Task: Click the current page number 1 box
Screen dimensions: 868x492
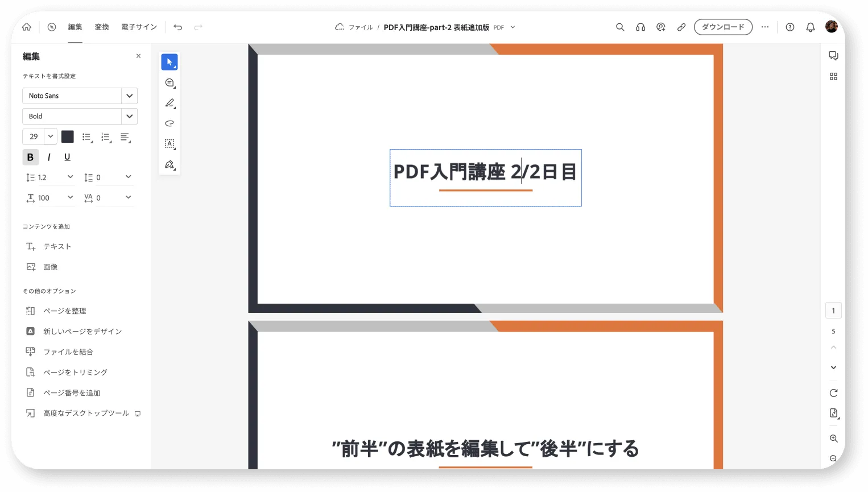Action: click(x=833, y=311)
